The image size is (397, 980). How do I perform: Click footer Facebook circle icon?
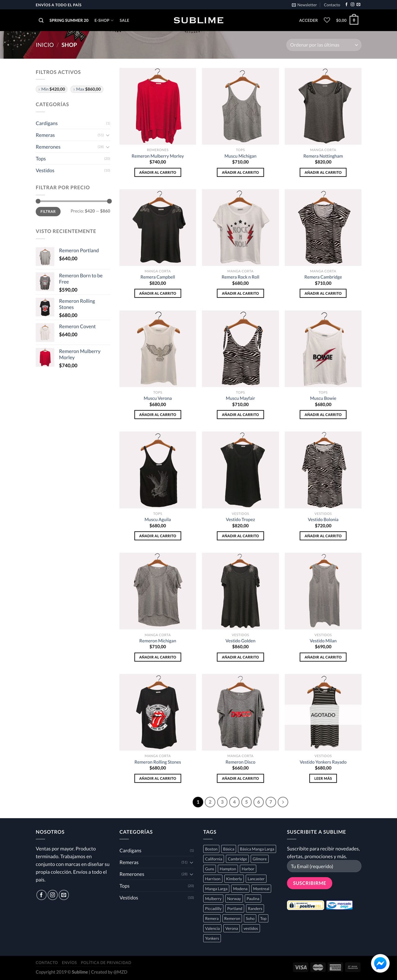tap(41, 895)
